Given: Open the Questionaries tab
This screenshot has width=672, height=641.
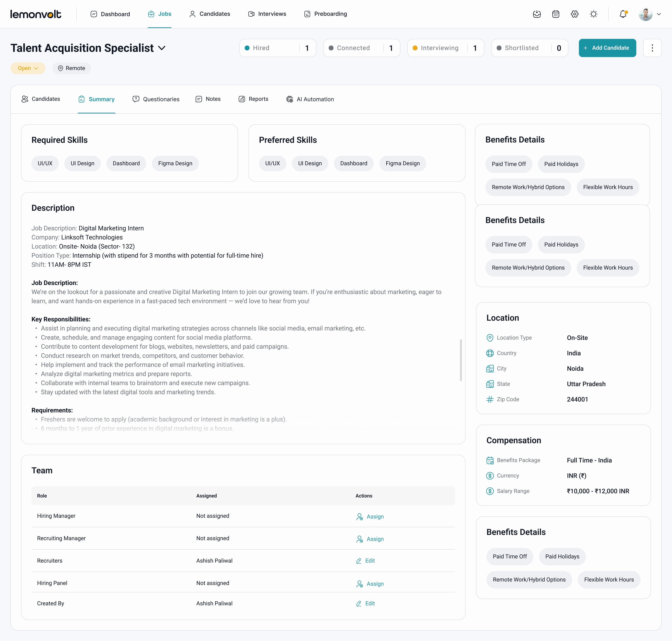Looking at the screenshot, I should pos(156,99).
